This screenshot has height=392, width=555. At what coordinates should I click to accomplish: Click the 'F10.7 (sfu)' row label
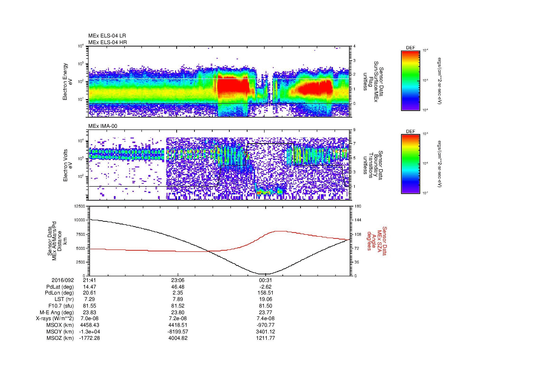point(61,306)
